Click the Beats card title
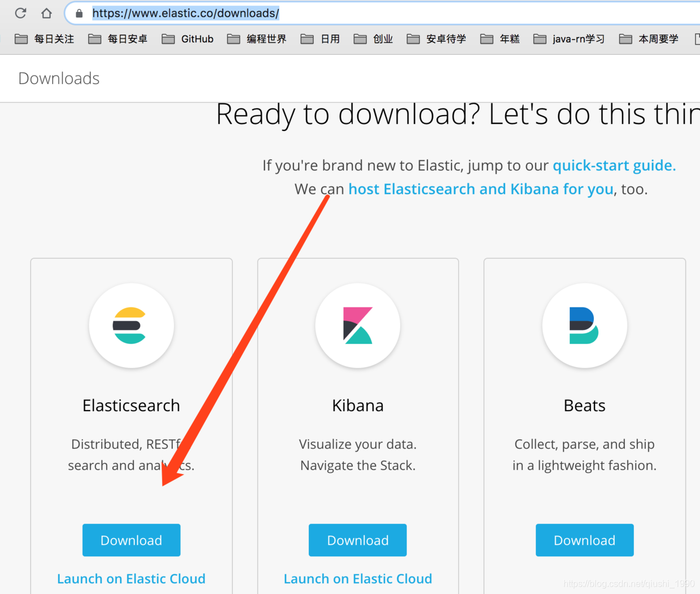 584,406
